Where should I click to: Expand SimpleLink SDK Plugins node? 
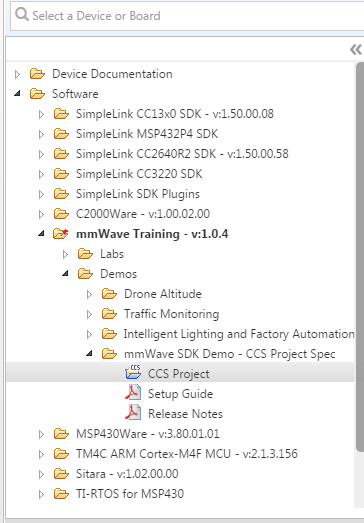pos(41,194)
